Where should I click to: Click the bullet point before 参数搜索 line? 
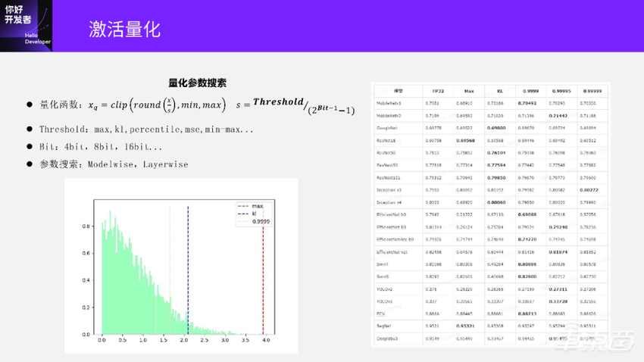pyautogui.click(x=30, y=164)
